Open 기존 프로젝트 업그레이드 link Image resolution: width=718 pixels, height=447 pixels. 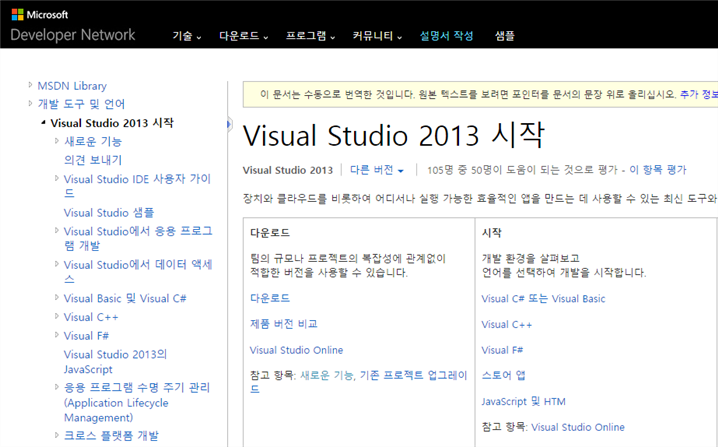359,382
